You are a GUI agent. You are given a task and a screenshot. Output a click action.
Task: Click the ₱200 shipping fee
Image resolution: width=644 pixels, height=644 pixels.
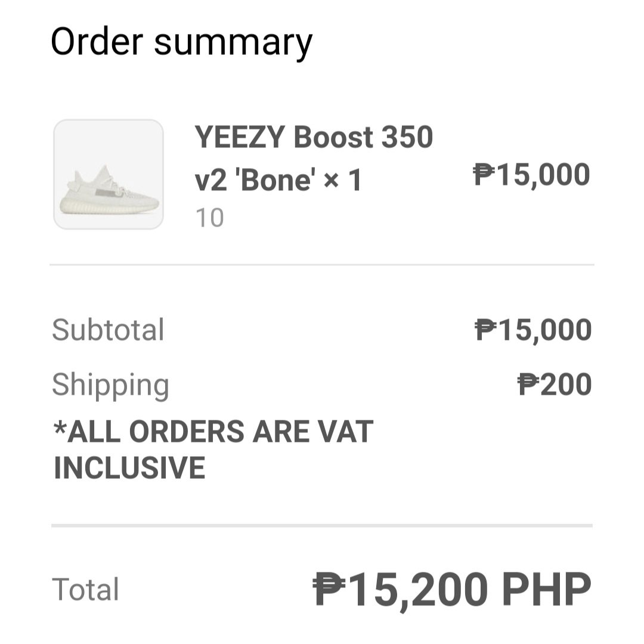(x=555, y=385)
